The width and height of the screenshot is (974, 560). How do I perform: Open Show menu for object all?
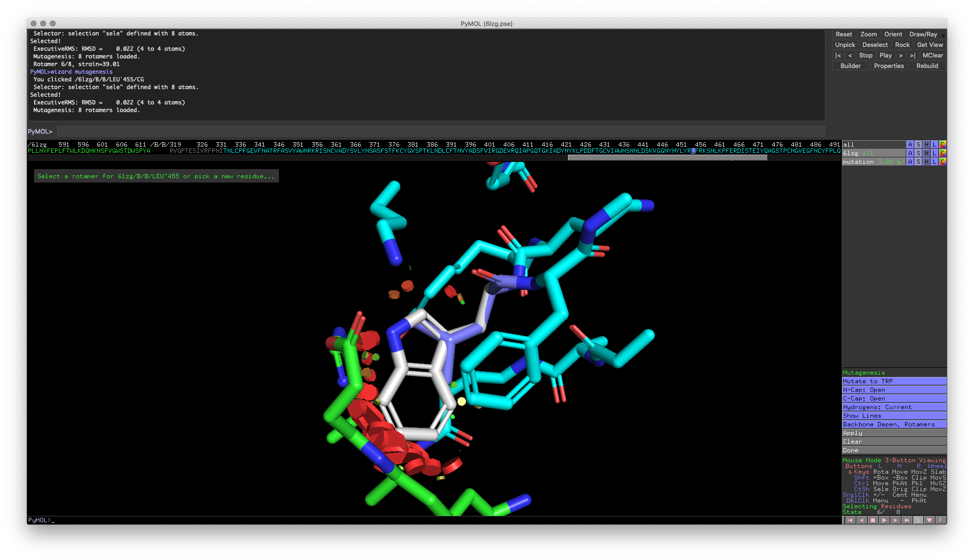point(918,145)
